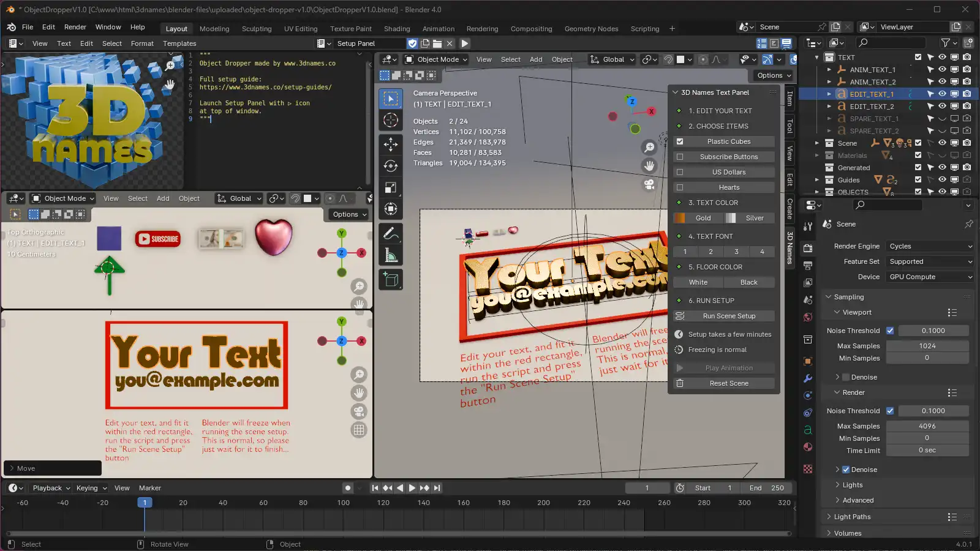Select the Move tool in viewport toolbar
980x551 pixels.
pyautogui.click(x=391, y=144)
